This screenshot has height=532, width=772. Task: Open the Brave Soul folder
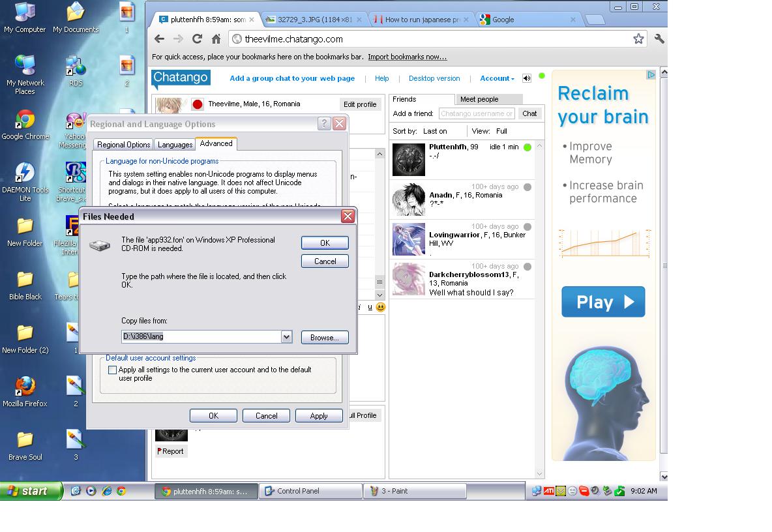pyautogui.click(x=25, y=447)
